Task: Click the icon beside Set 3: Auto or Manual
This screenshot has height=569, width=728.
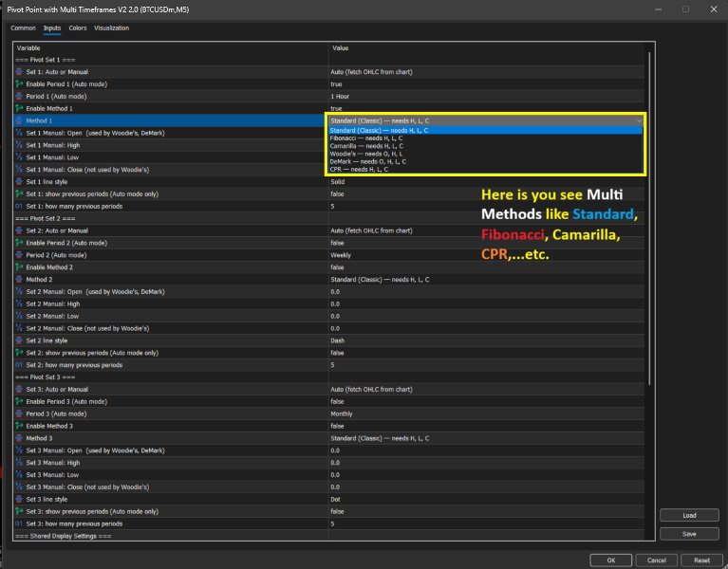Action: pyautogui.click(x=19, y=389)
